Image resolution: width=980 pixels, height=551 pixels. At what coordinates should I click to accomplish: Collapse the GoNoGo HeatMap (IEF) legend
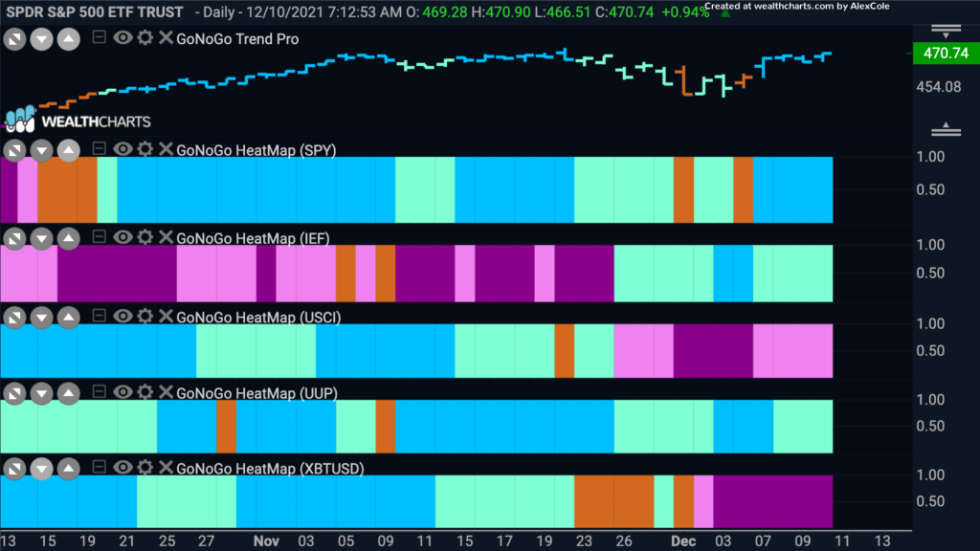pos(99,237)
